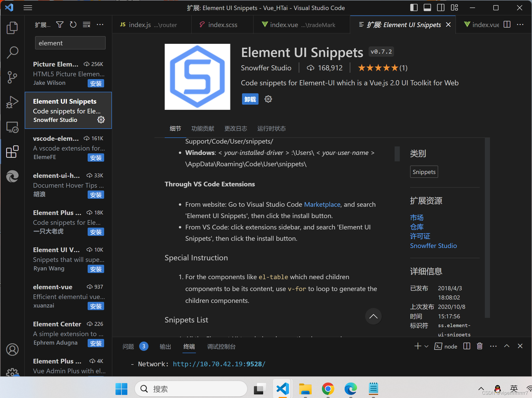
Task: Click the extension details vertical scrollbar
Action: click(x=487, y=228)
